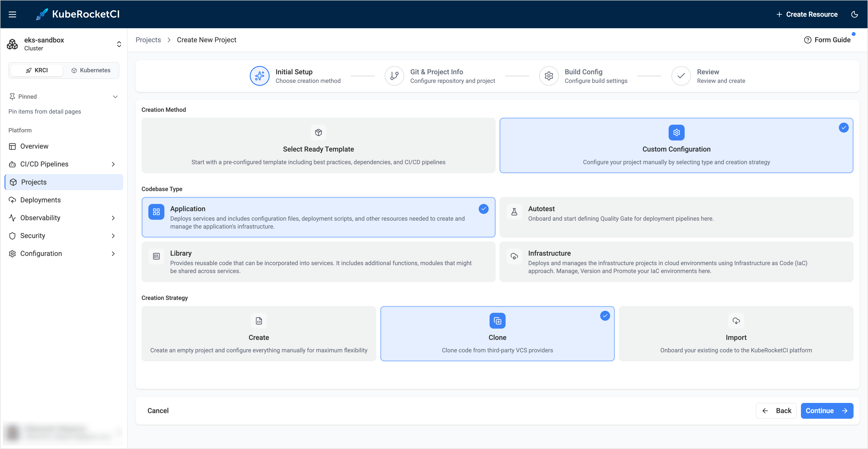Screen dimensions: 868x449
Task: Click the Security shield icon
Action: [x=12, y=236]
